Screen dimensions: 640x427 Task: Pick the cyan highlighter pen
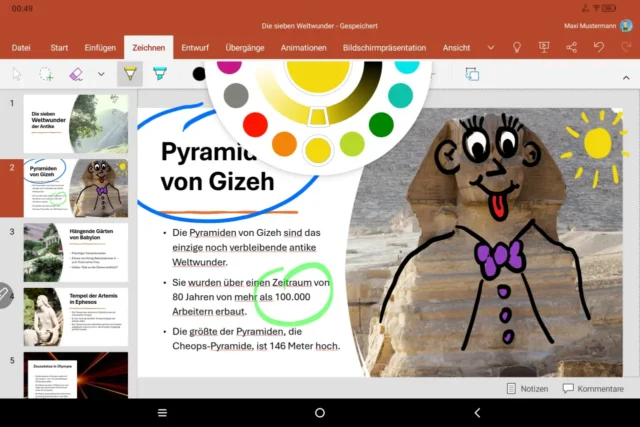tap(160, 74)
